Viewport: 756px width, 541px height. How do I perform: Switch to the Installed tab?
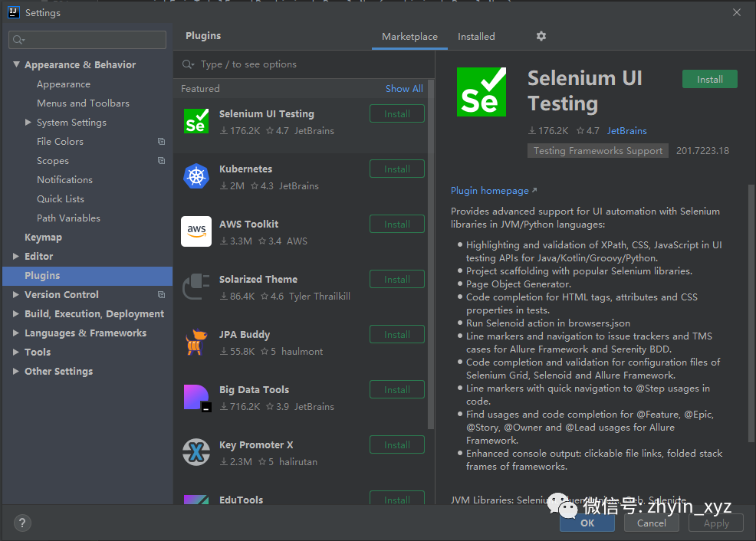pos(476,37)
